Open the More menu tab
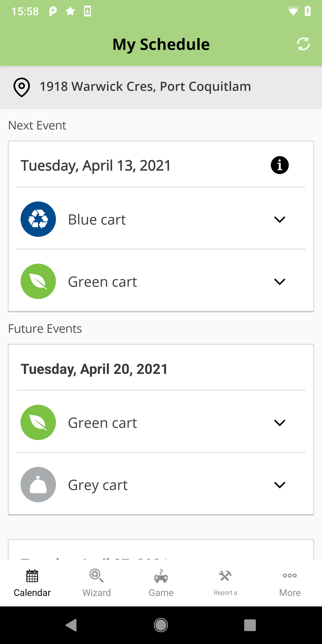322x644 pixels. pos(290,583)
